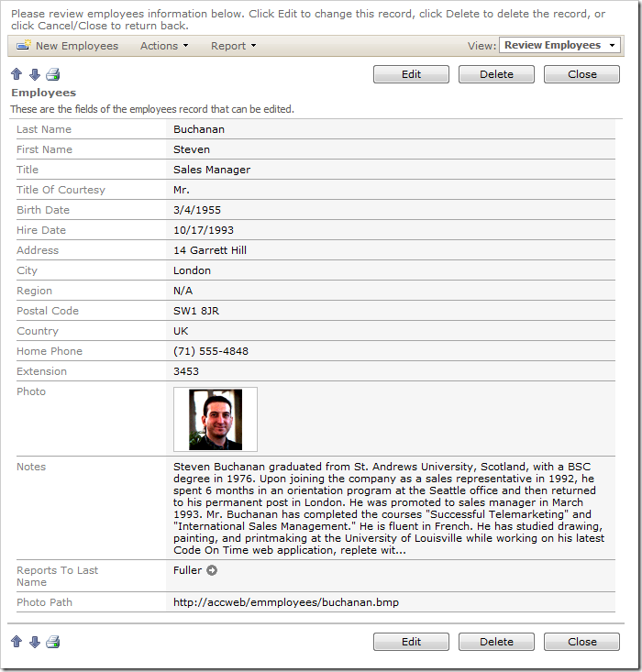642x672 pixels.
Task: Click the Hire Date field label
Action: click(x=41, y=230)
